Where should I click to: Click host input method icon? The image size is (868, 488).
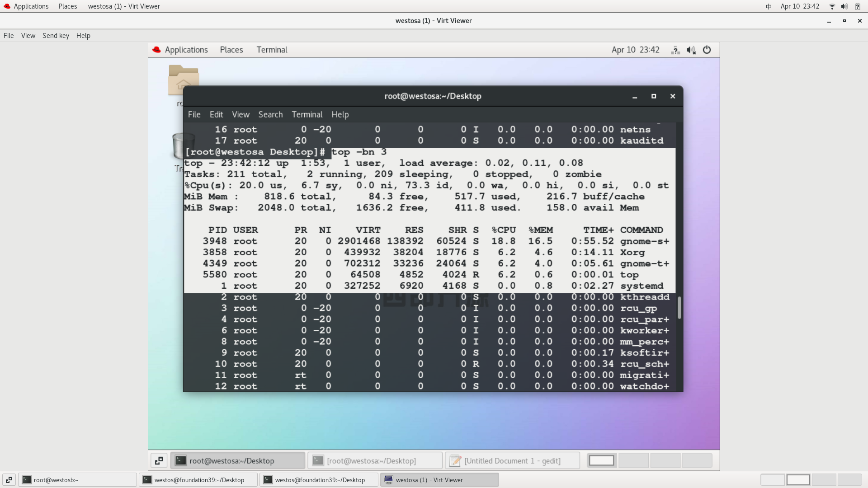pyautogui.click(x=769, y=6)
